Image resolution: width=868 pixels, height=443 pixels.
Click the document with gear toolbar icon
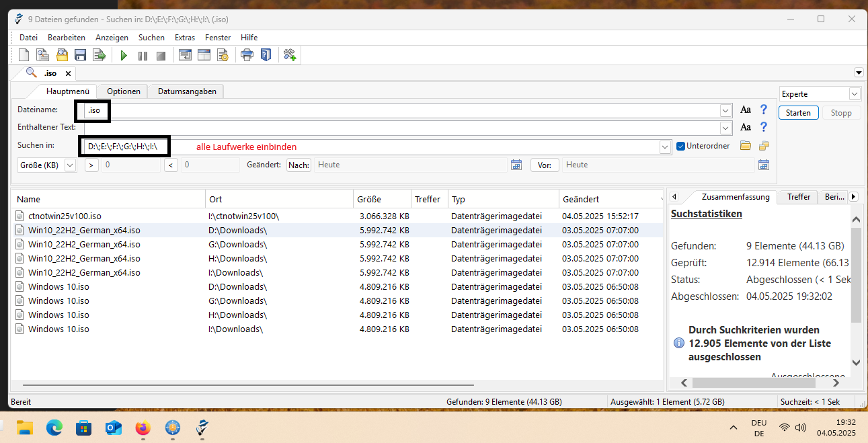pyautogui.click(x=223, y=55)
